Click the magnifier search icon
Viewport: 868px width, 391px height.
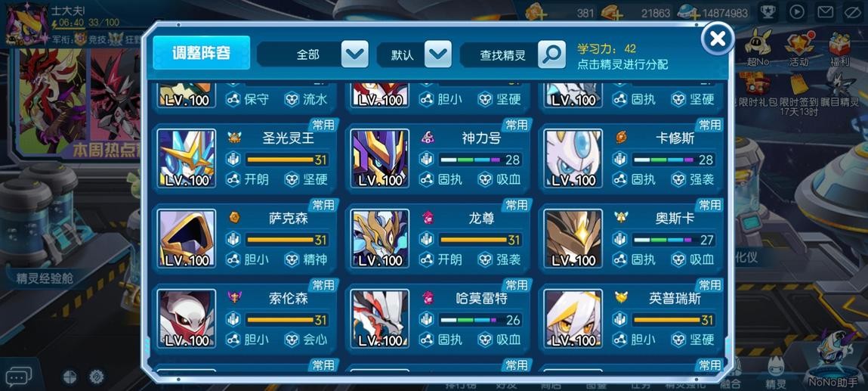coord(552,54)
